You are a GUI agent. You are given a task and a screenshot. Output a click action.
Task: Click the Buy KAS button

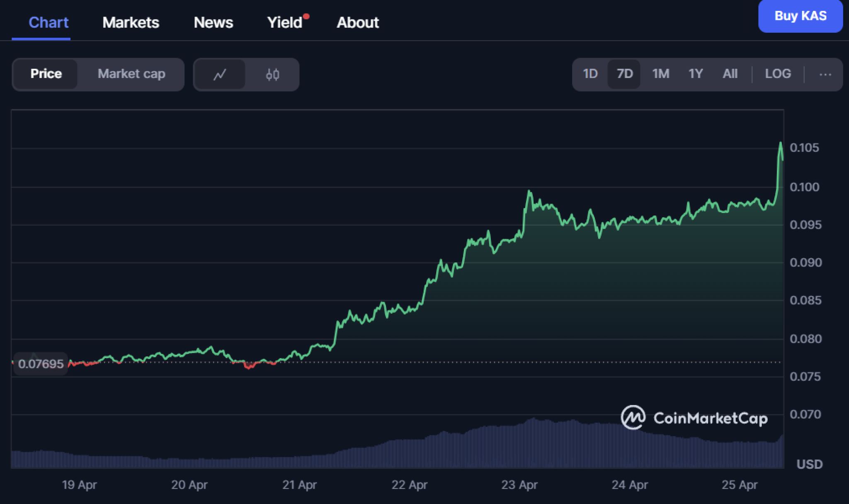coord(800,16)
